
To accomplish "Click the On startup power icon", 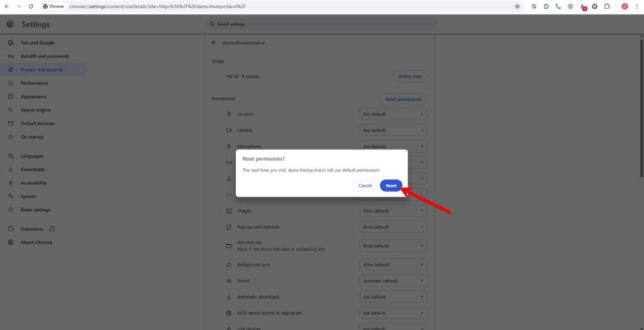I will tap(11, 136).
